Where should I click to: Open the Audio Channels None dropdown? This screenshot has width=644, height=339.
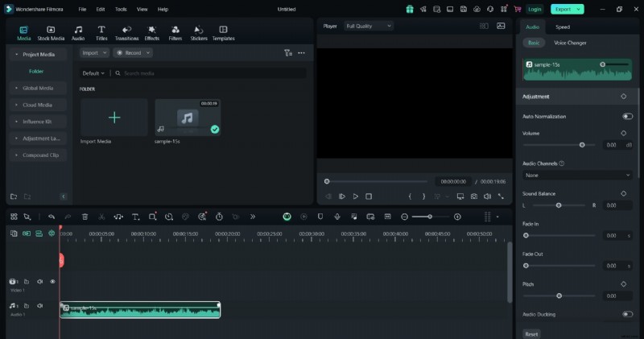pos(577,175)
